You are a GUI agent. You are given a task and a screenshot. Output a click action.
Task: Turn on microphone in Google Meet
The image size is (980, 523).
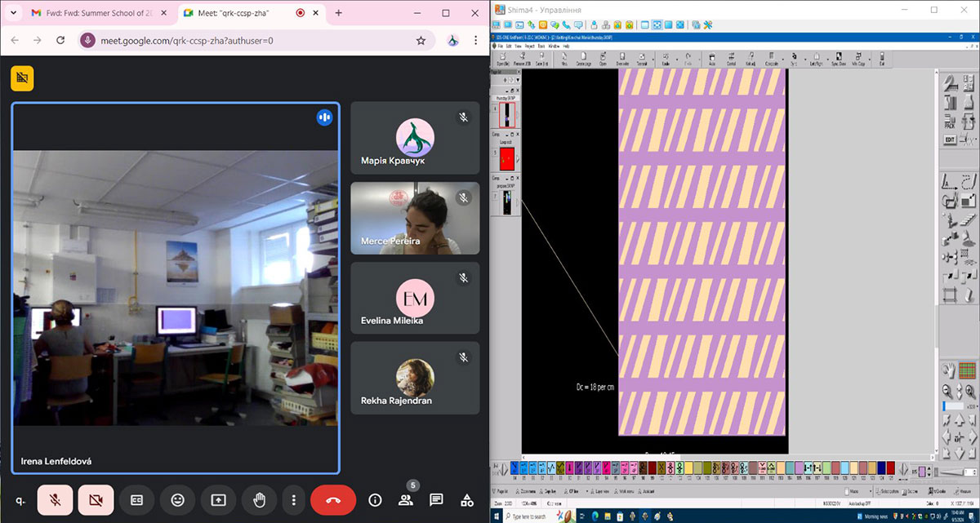55,499
